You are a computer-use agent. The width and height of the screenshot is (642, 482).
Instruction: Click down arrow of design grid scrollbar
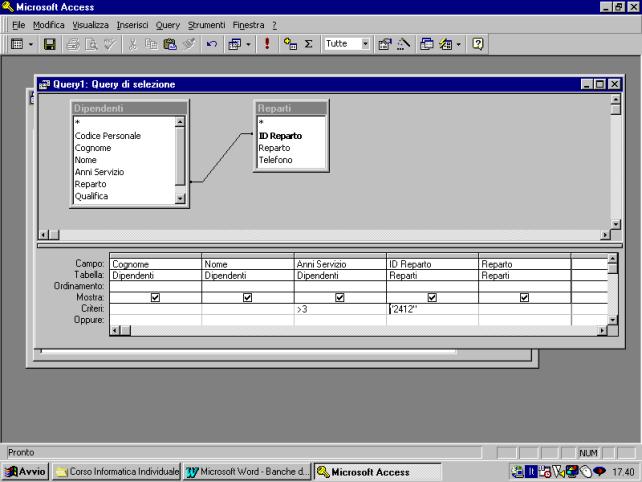click(613, 320)
